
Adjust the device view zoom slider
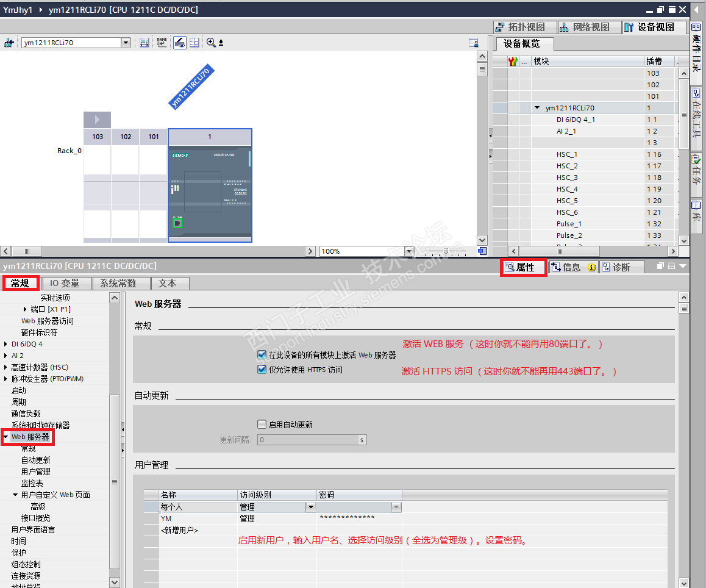point(446,251)
